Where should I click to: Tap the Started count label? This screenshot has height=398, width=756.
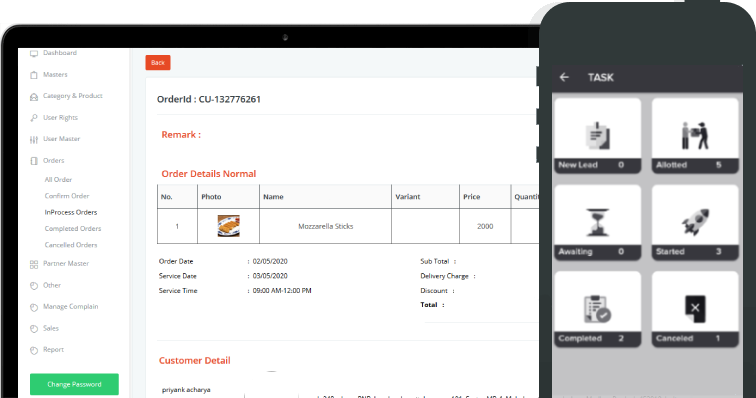pos(695,252)
